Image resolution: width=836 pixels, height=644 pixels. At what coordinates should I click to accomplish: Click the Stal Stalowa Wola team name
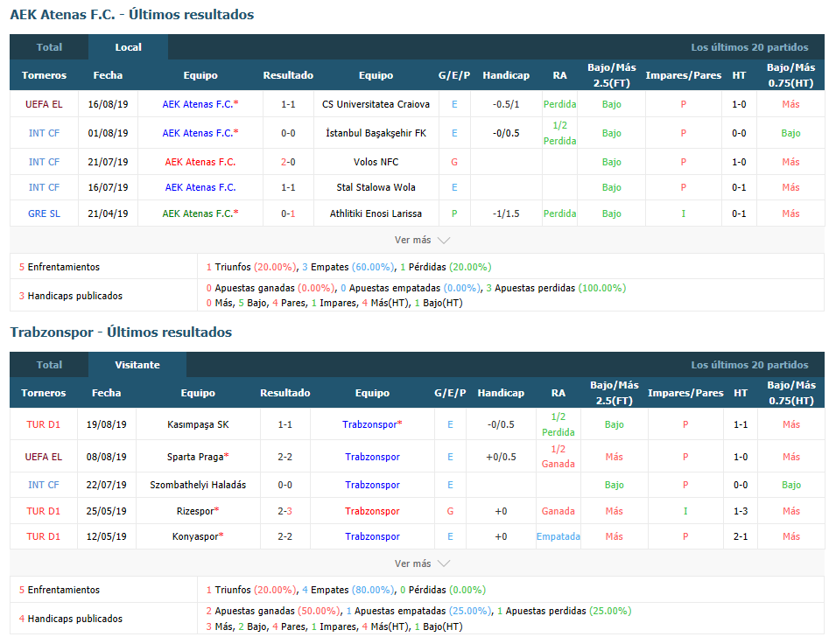coord(376,187)
